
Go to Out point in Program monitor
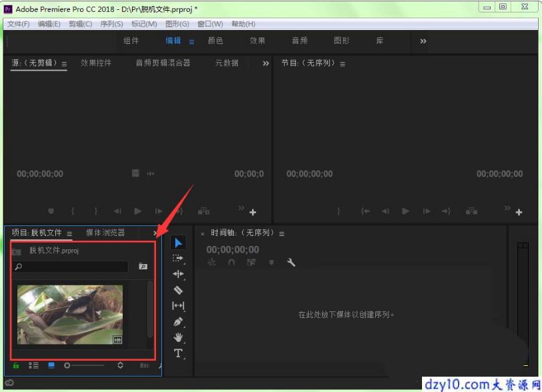[x=446, y=211]
